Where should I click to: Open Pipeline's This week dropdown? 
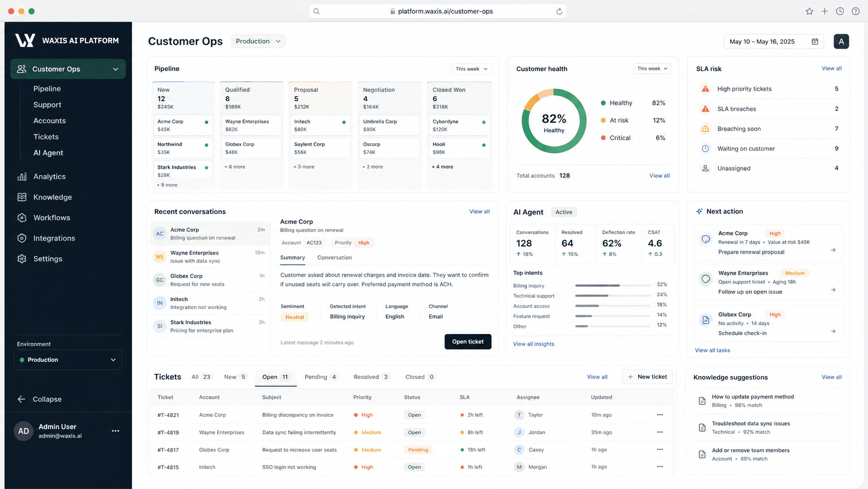pos(471,69)
